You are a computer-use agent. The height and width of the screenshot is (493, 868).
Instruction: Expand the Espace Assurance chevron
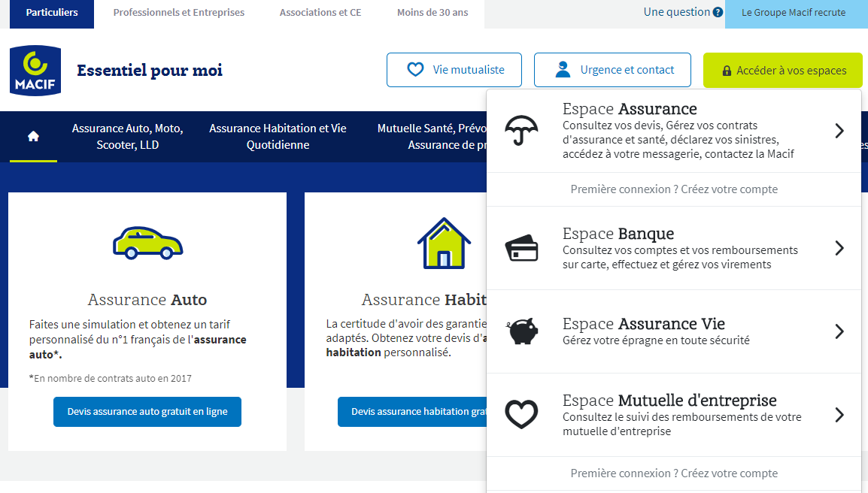click(x=839, y=130)
